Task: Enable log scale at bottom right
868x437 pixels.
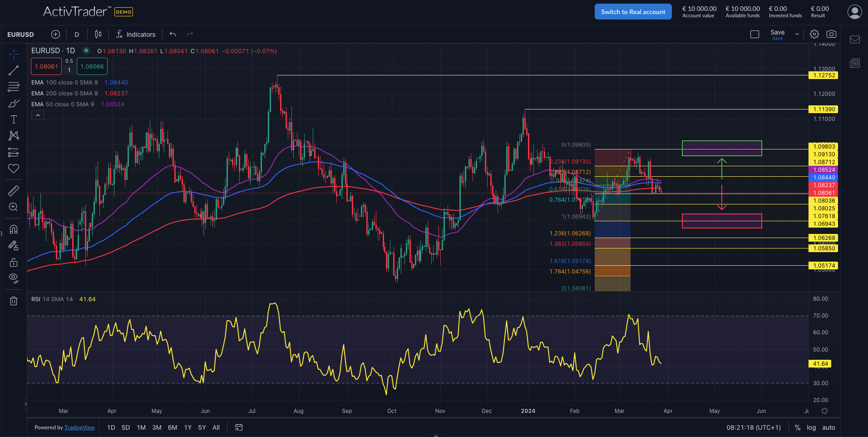Action: tap(811, 427)
